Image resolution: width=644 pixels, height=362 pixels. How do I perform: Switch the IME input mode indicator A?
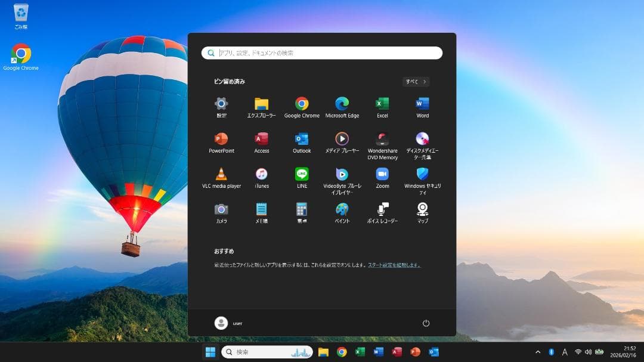565,352
